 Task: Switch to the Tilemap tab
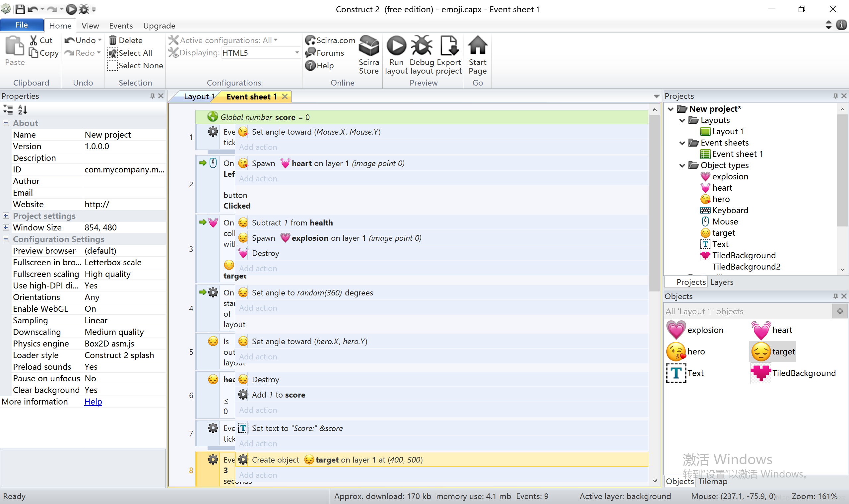point(713,481)
